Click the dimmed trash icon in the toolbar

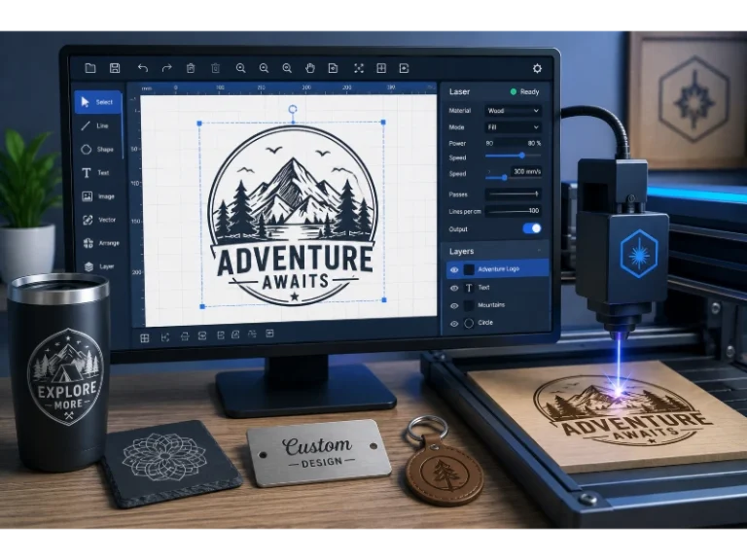[x=215, y=68]
